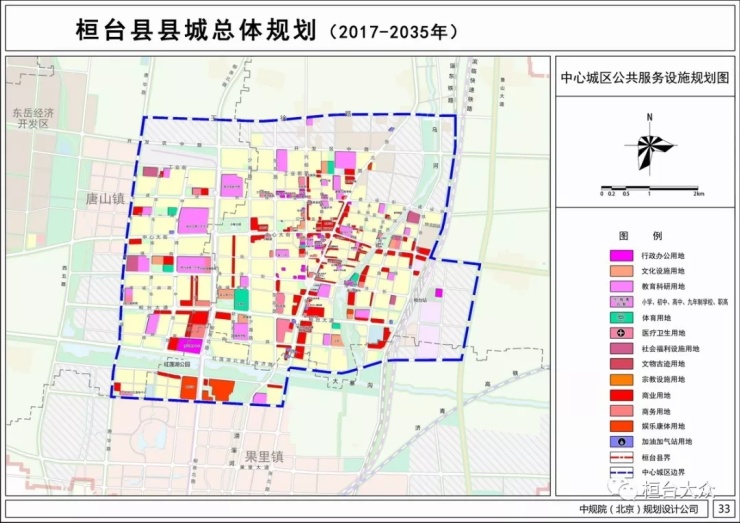
Task: Click the WeChat logo watermark
Action: (x=627, y=489)
